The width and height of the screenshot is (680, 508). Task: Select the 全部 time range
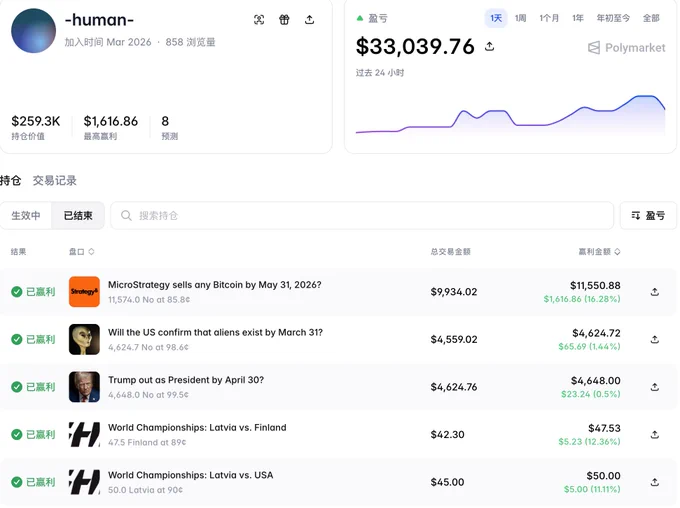pos(651,18)
